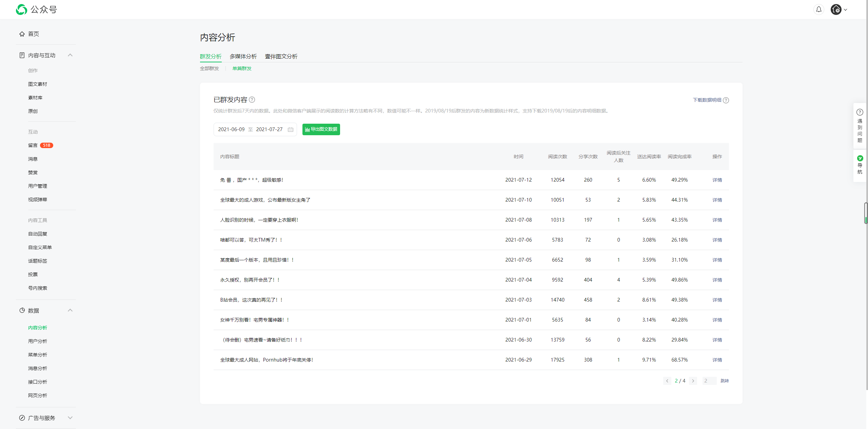Collapse the 数据 sidebar section
This screenshot has width=868, height=429.
70,310
